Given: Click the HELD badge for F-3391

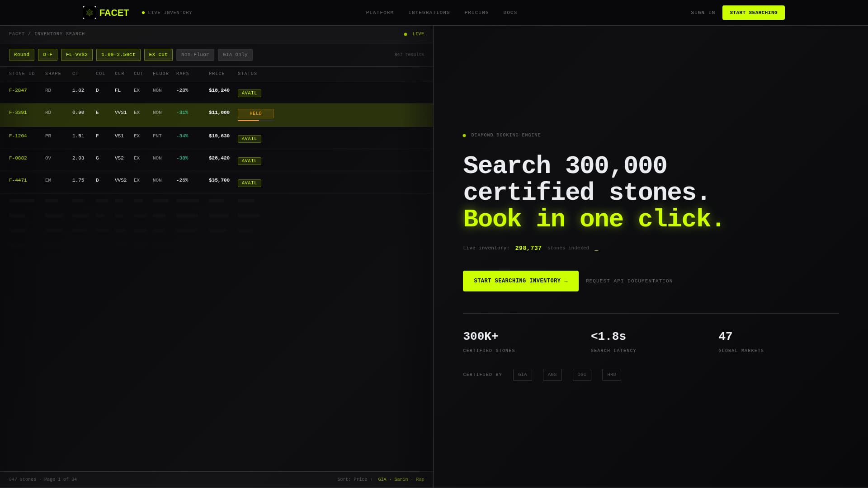Looking at the screenshot, I should click(x=256, y=113).
